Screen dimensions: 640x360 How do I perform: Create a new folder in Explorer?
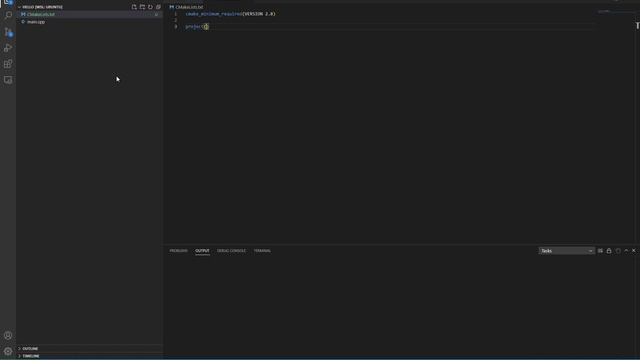pos(142,7)
